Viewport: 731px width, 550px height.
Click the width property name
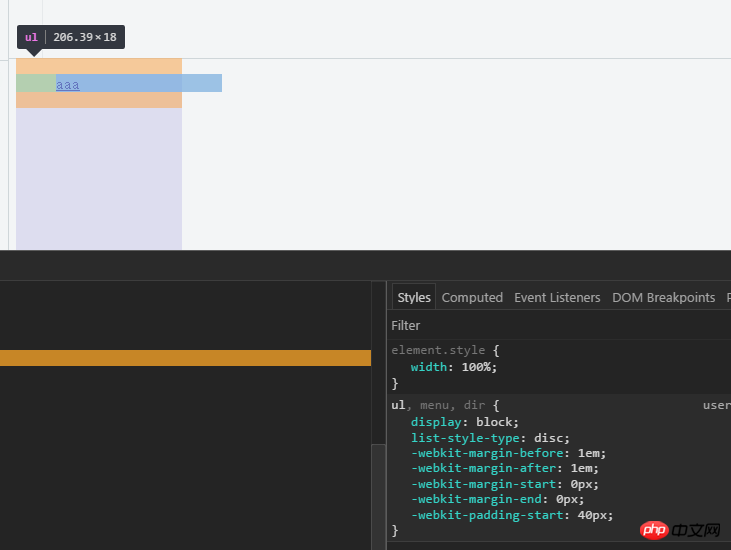coord(429,367)
